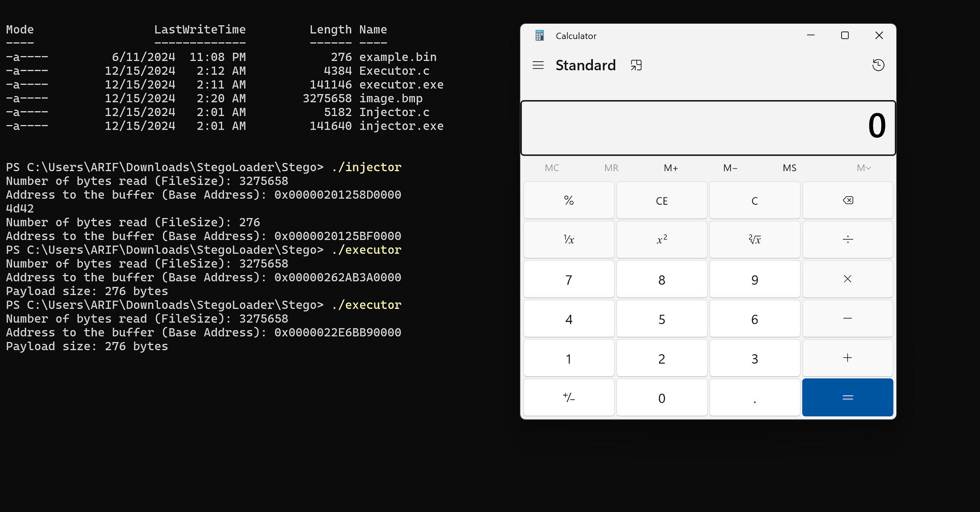This screenshot has height=512, width=980.
Task: Click the minus operator key
Action: pyautogui.click(x=847, y=319)
